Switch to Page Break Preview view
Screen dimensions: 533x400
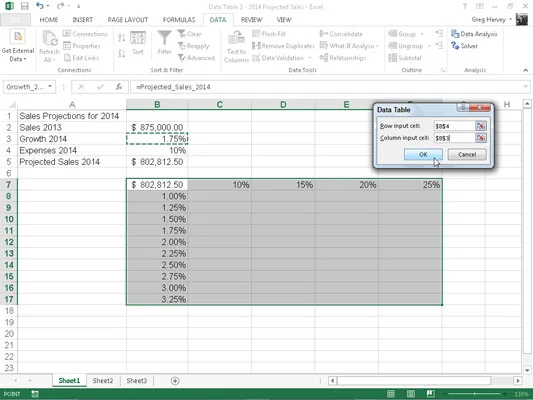click(x=430, y=394)
